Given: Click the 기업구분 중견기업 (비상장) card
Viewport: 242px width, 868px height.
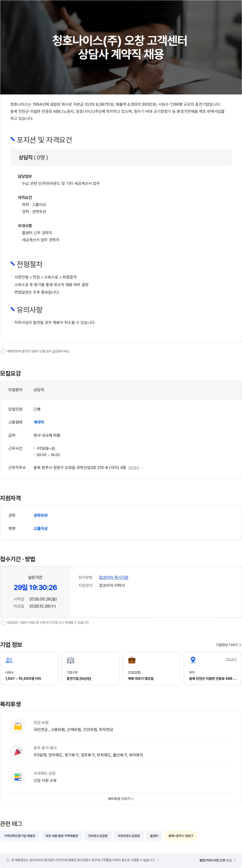Looking at the screenshot, I should pyautogui.click(x=90, y=668).
